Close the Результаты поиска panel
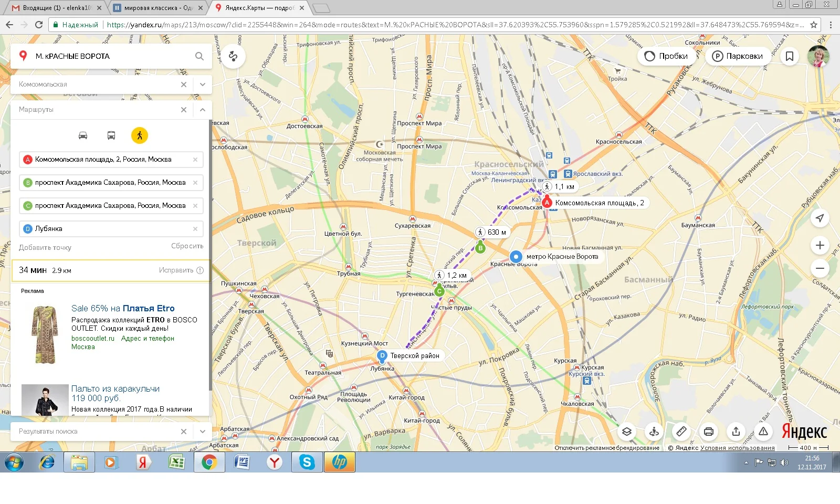The width and height of the screenshot is (840, 504). 184,432
